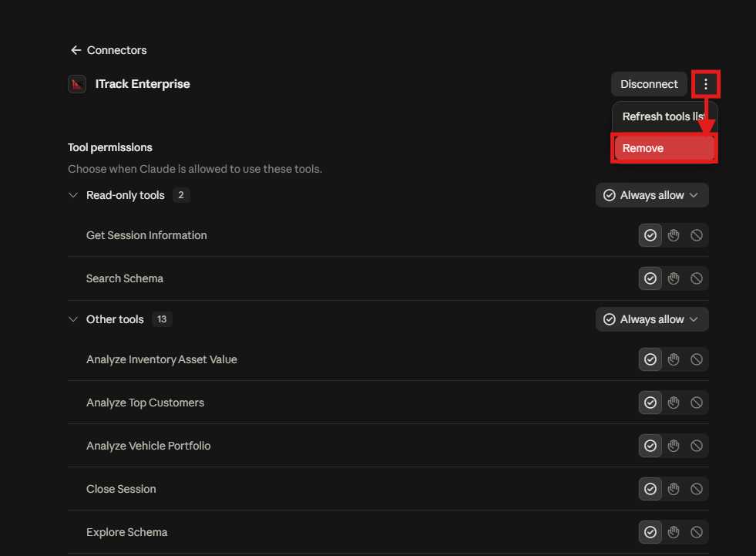Image resolution: width=756 pixels, height=556 pixels.
Task: Click the Close Session tool name
Action: coord(121,489)
